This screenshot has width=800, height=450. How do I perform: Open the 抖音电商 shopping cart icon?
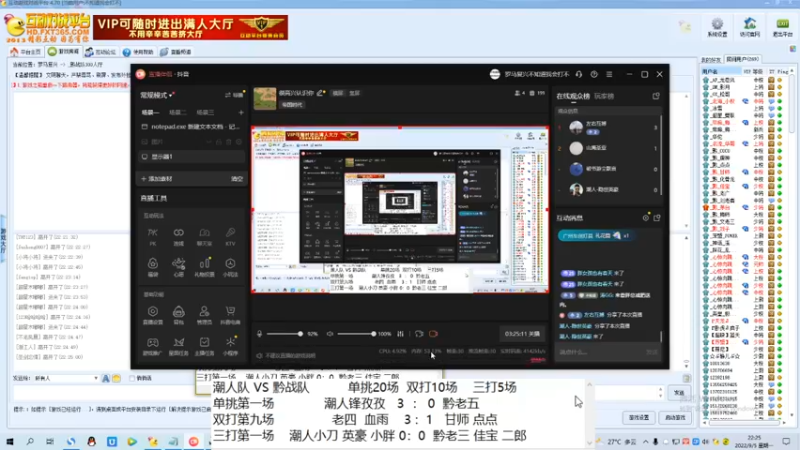(230, 315)
